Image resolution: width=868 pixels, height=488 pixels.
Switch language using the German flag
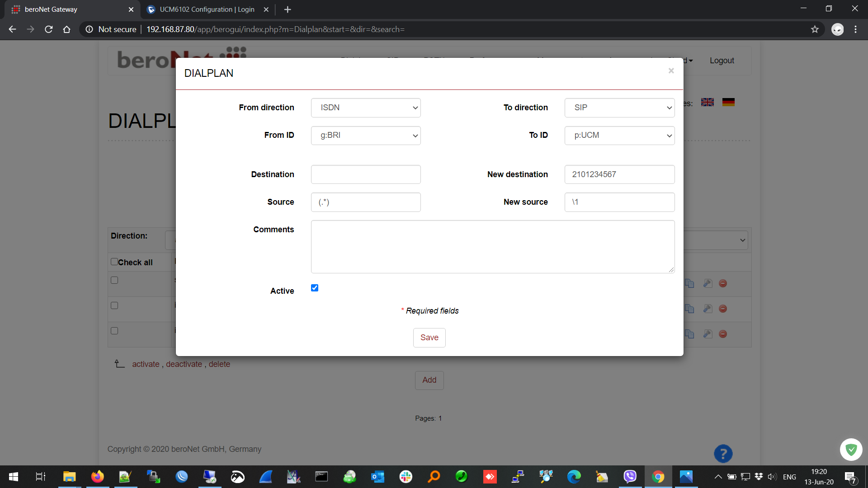pyautogui.click(x=728, y=103)
